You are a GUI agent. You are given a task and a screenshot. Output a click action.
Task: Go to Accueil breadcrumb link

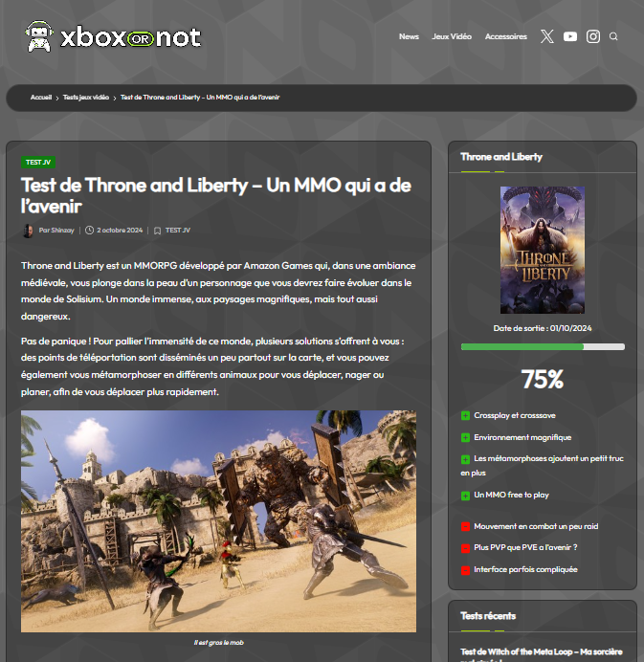point(41,98)
